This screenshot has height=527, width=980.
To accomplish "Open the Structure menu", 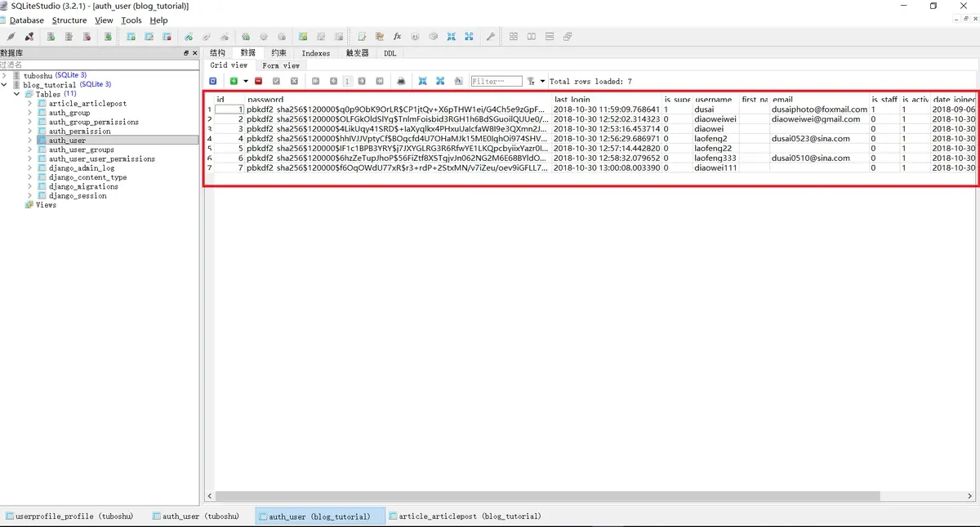I will [69, 20].
